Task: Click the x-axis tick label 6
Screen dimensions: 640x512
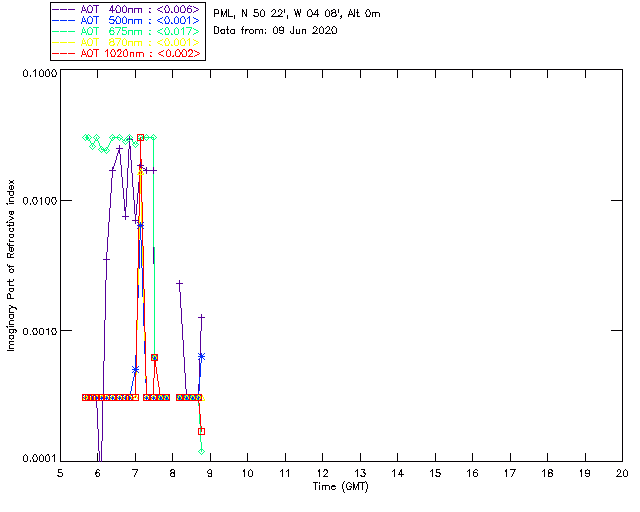Action: [98, 473]
